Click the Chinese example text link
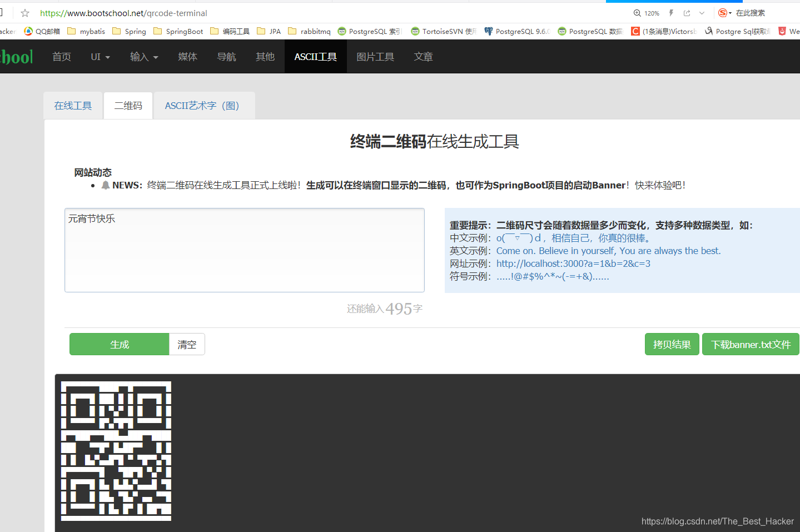 pyautogui.click(x=573, y=238)
